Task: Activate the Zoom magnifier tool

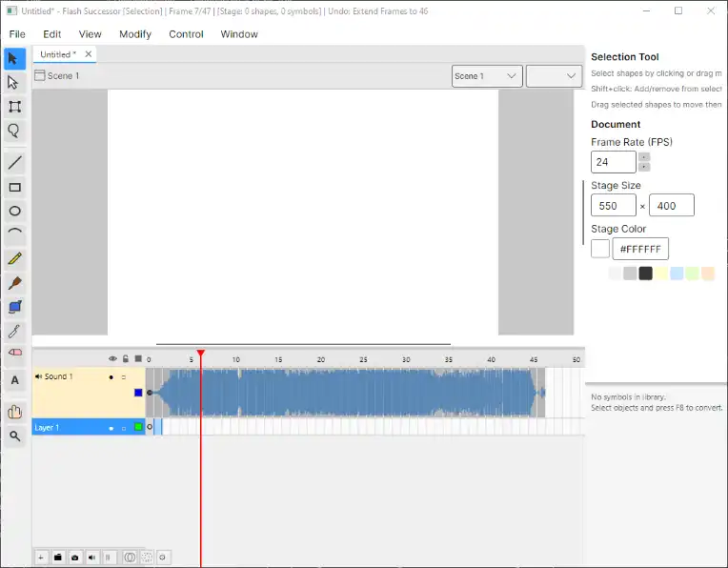Action: [14, 436]
